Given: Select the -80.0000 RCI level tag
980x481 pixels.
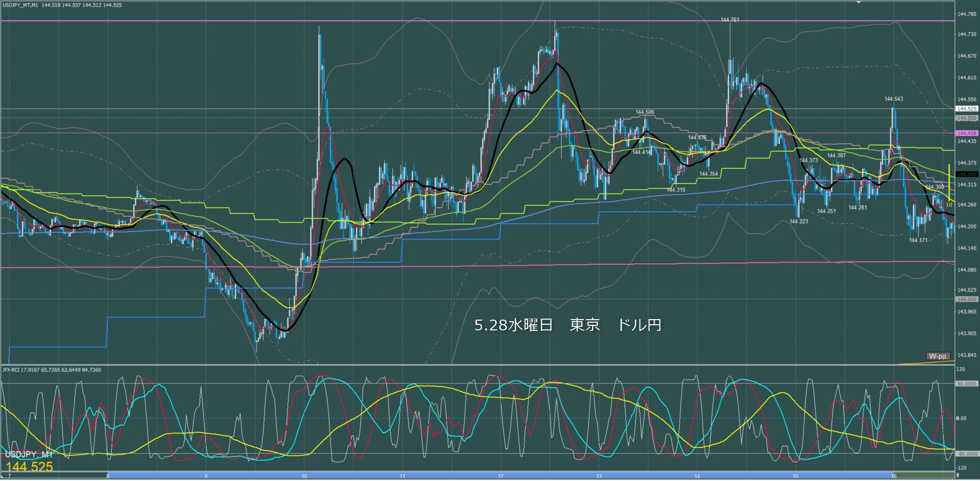Looking at the screenshot, I should pyautogui.click(x=967, y=454).
